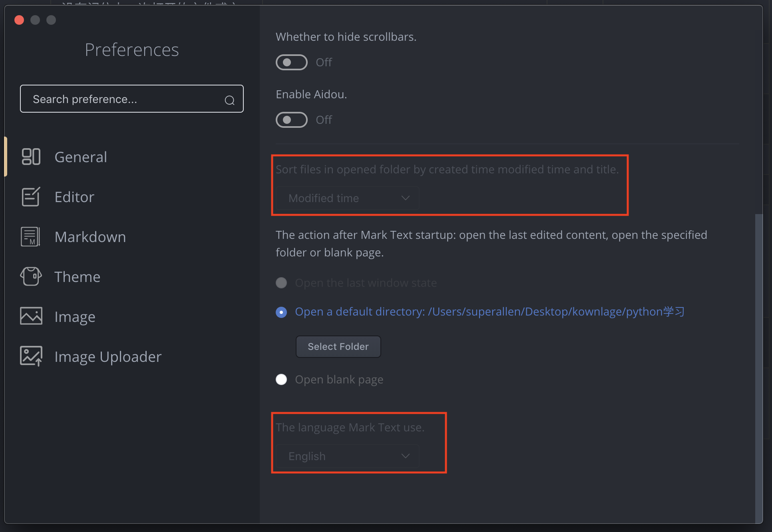Select Open a default directory radio
772x532 pixels.
pyautogui.click(x=281, y=312)
